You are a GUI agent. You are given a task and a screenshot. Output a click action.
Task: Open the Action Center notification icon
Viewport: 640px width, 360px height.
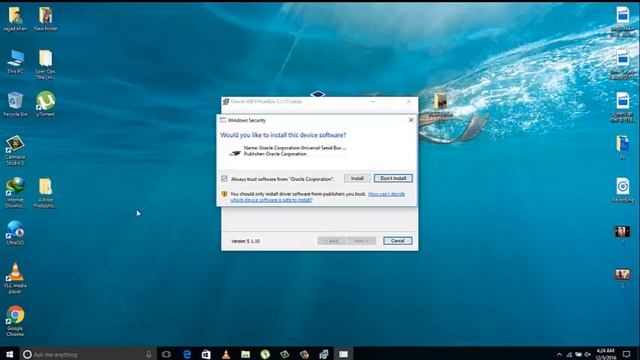coord(627,354)
